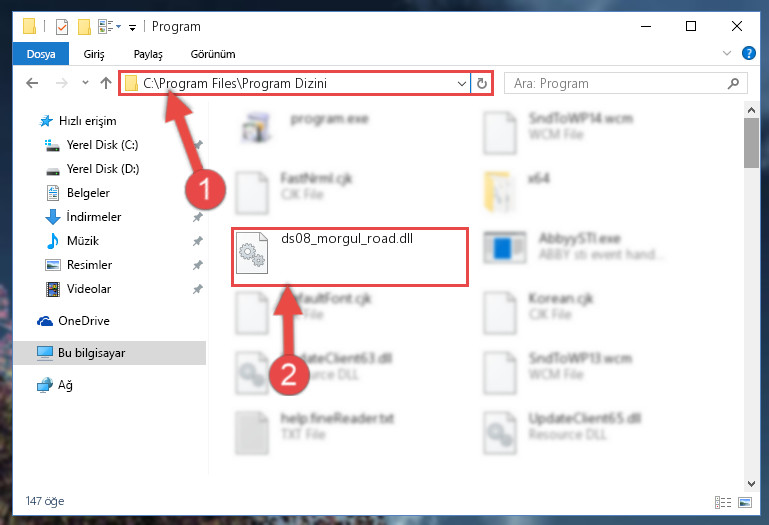
Task: Open the Help question mark icon
Action: [748, 53]
